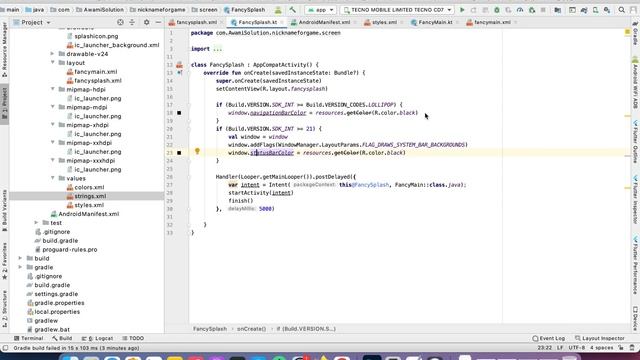Open the AVD Manager device icon
The width and height of the screenshot is (640, 360).
[596, 10]
